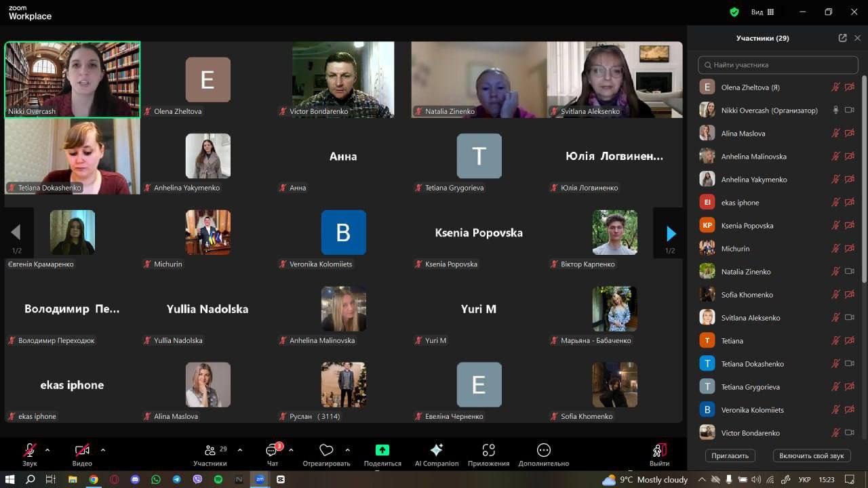868x488 pixels.
Task: Leave the meeting via exit icon
Action: pos(658,451)
